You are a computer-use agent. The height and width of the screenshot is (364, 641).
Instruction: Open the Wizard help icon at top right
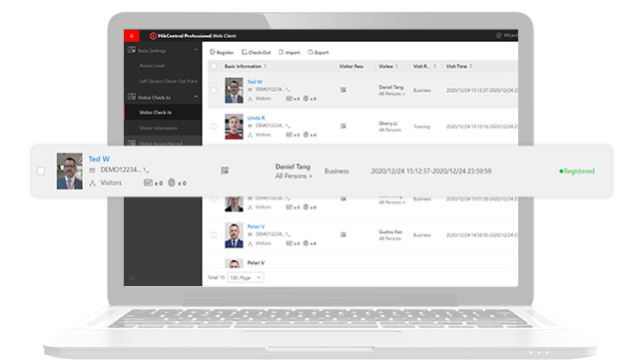499,36
